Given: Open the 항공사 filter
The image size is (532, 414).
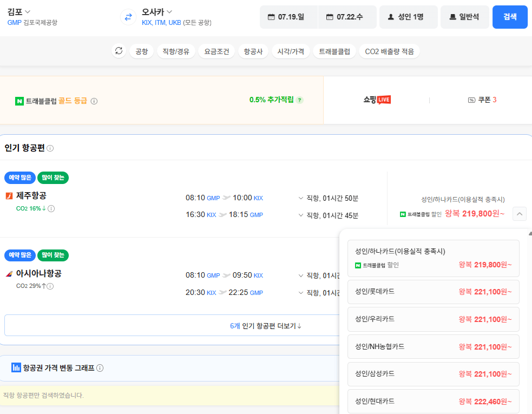Looking at the screenshot, I should coord(253,51).
